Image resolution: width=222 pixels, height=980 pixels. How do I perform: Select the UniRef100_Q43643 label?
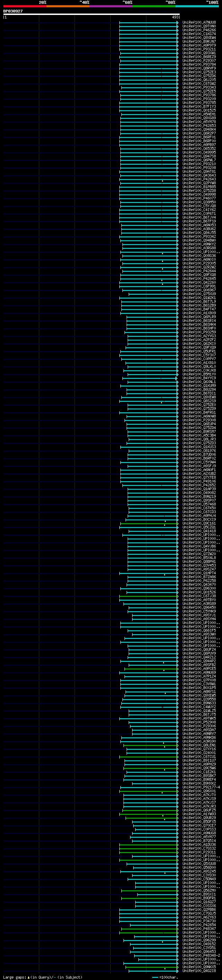199,175
